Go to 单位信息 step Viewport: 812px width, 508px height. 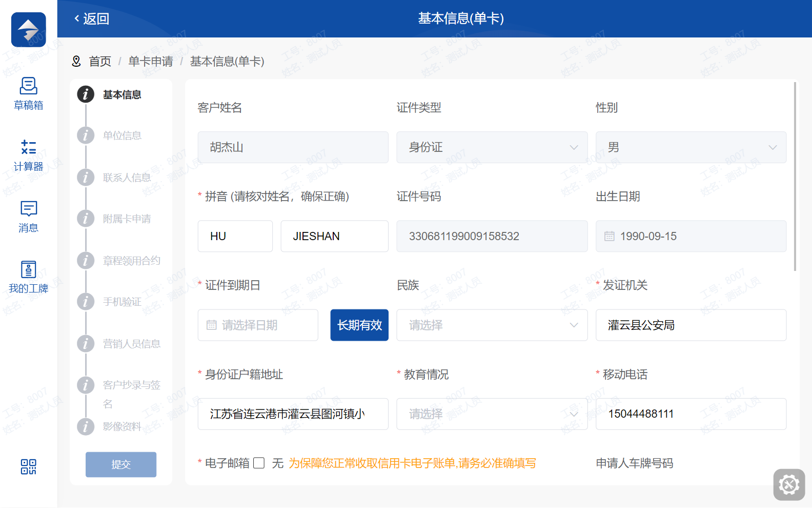coord(122,135)
